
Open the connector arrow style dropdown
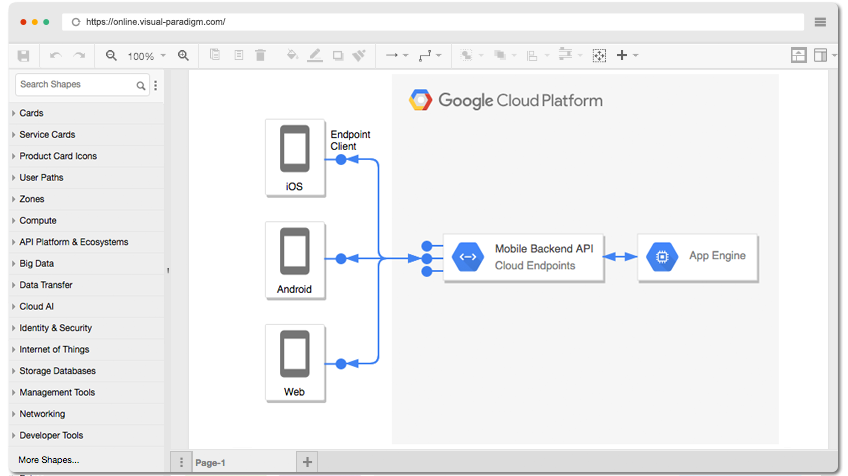click(x=396, y=56)
